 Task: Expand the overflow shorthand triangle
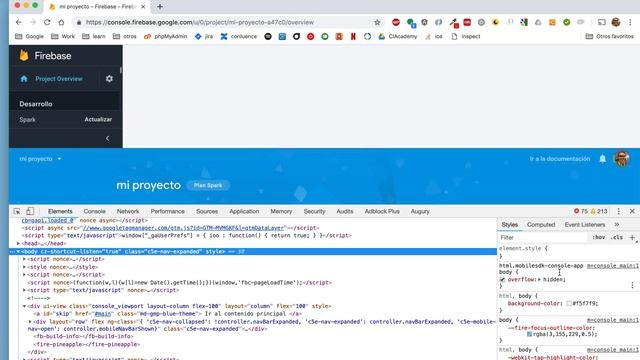[x=539, y=280]
